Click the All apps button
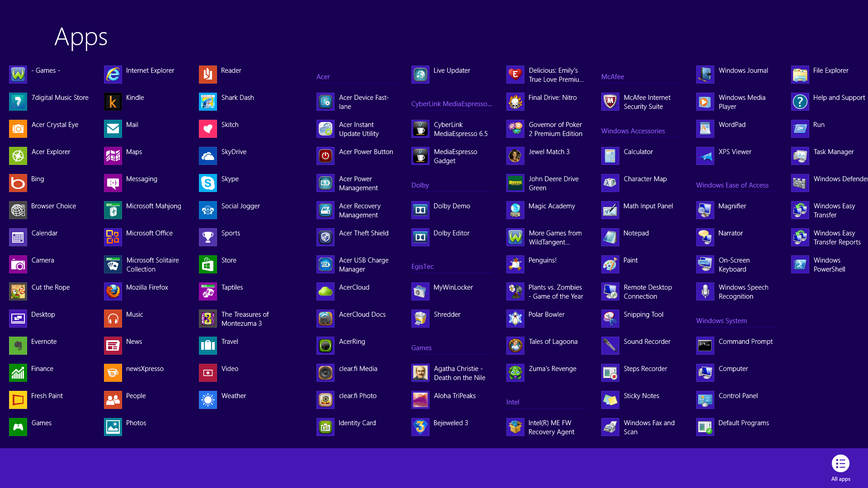The height and width of the screenshot is (488, 868). coord(840,468)
